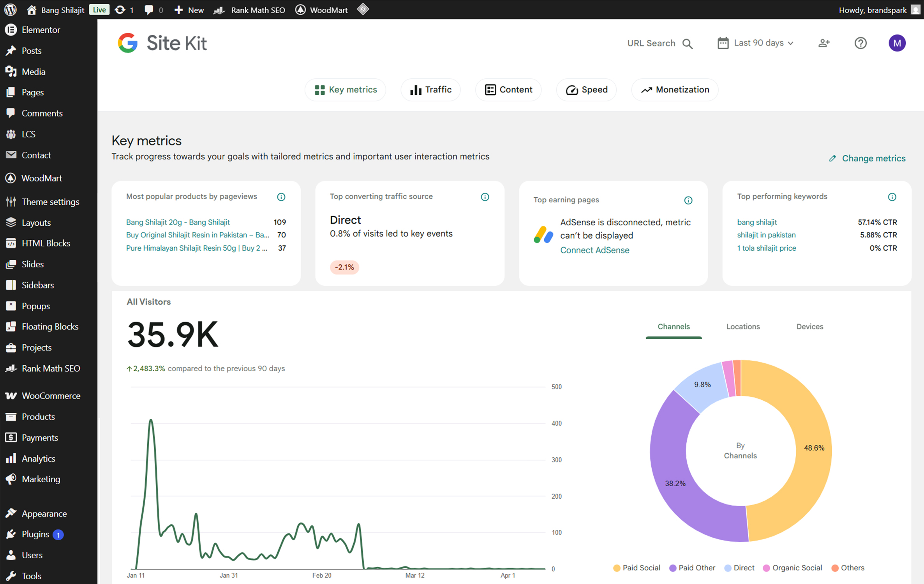Image resolution: width=924 pixels, height=584 pixels.
Task: Switch to the Devices tab
Action: coord(809,327)
